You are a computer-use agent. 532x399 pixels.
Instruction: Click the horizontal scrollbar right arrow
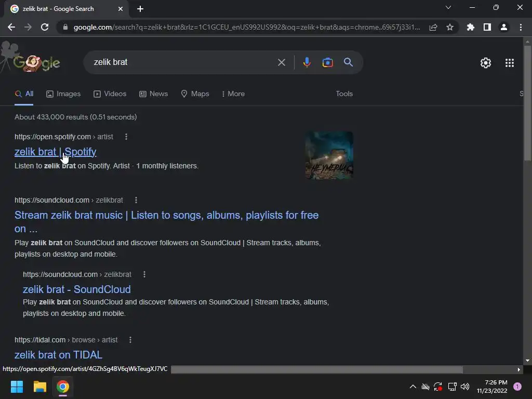click(519, 369)
